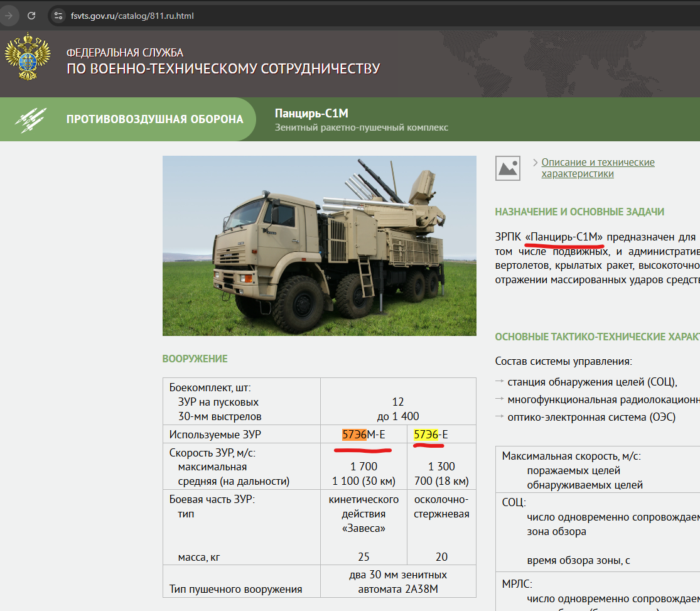Click the 'Панцирь-С1М' page heading
Image resolution: width=700 pixels, height=611 pixels.
point(311,114)
